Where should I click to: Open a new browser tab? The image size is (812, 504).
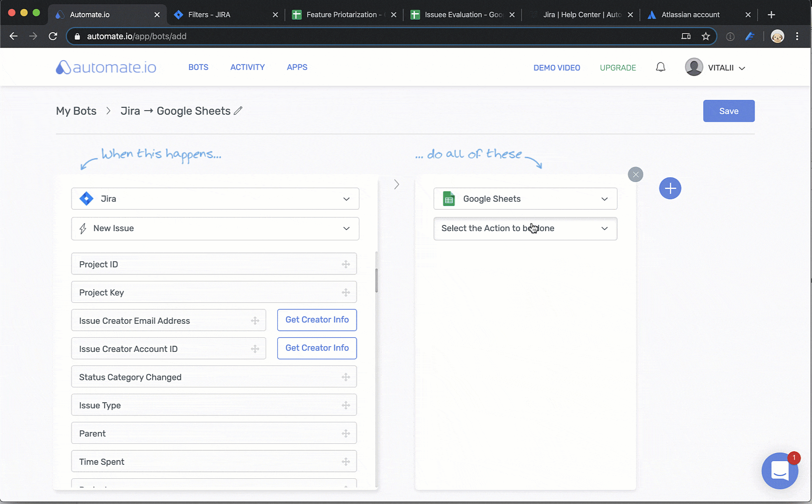771,14
